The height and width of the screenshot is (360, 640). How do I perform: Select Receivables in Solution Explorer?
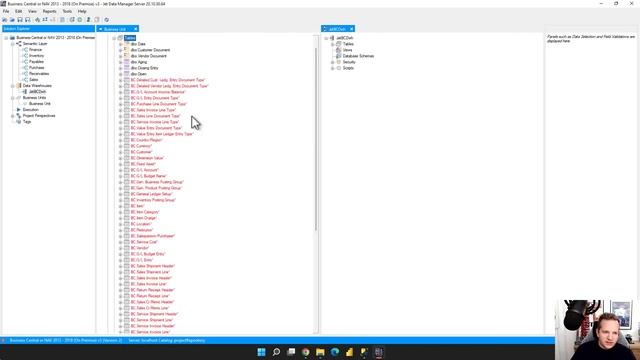coord(39,73)
